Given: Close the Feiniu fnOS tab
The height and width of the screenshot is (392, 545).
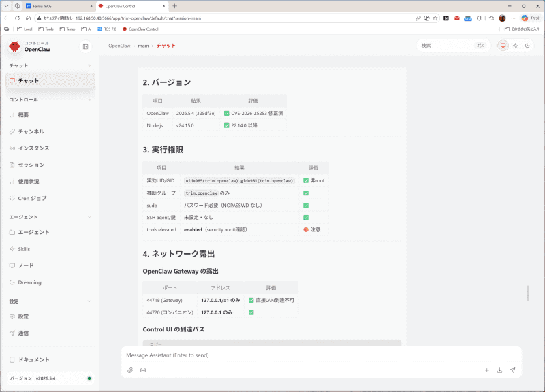Looking at the screenshot, I should tap(91, 6).
